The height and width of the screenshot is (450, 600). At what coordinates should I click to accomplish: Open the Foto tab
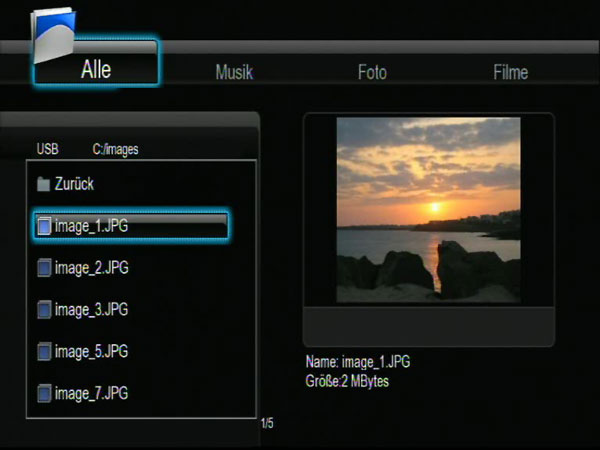[x=372, y=72]
